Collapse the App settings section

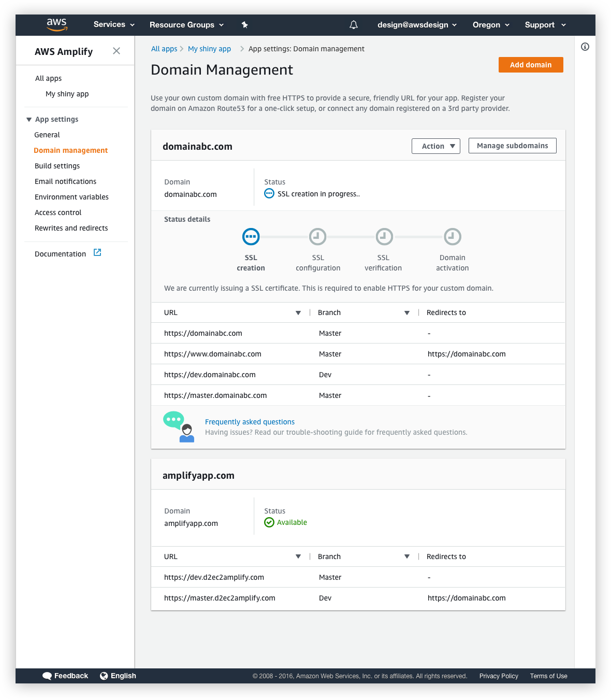click(29, 120)
